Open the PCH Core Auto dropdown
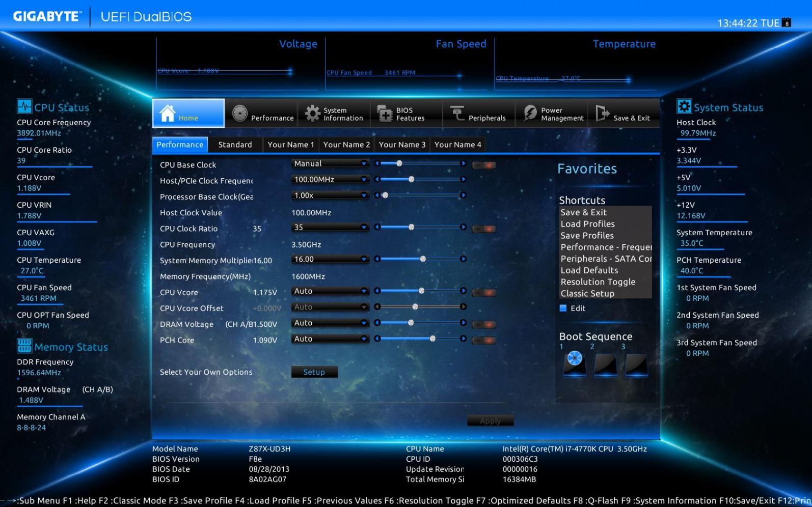This screenshot has width=812, height=507. tap(330, 339)
